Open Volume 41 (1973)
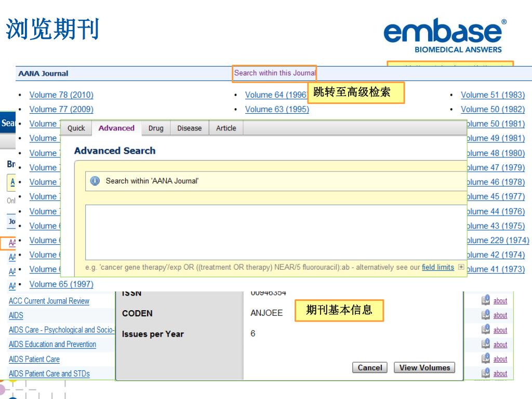Viewport: 532px width, 399px height. click(496, 269)
